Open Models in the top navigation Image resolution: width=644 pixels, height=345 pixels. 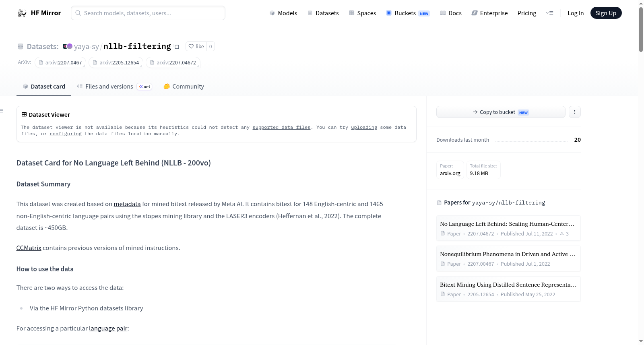click(x=283, y=13)
